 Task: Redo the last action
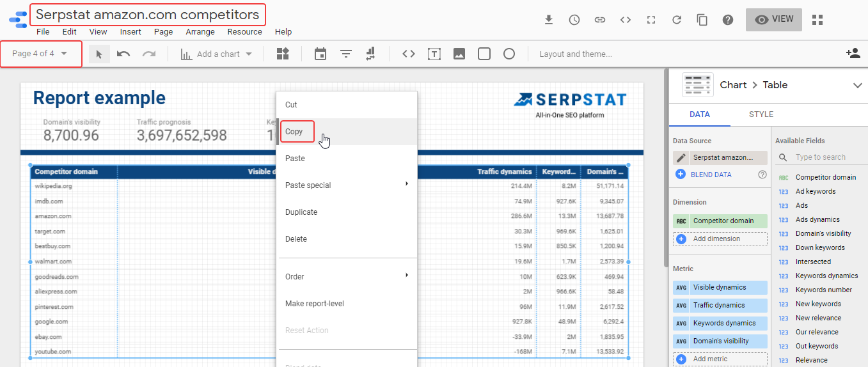coord(149,54)
